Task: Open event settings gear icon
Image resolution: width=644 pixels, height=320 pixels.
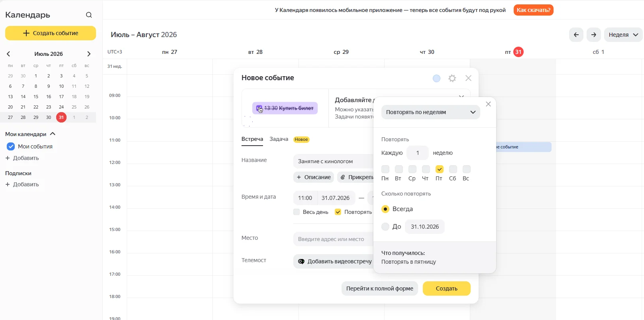Action: 452,78
